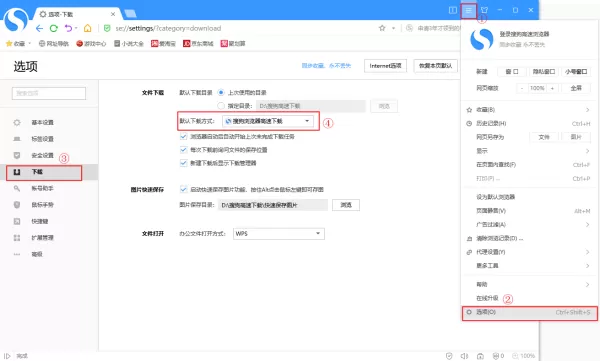The width and height of the screenshot is (600, 361).
Task: Open the office file open method WPS dropdown
Action: point(279,234)
